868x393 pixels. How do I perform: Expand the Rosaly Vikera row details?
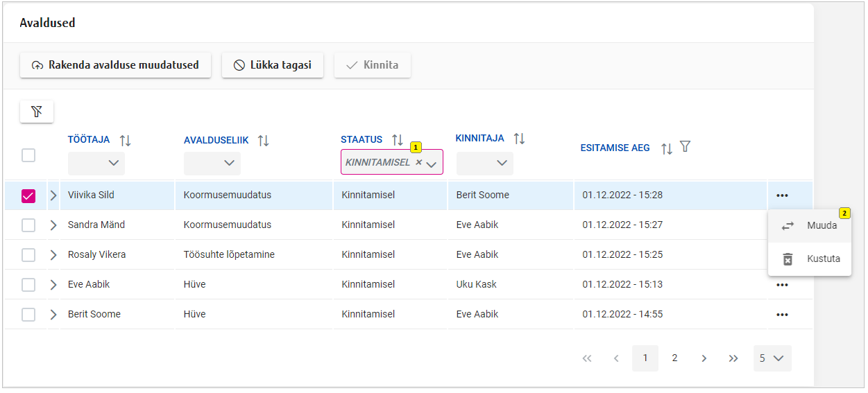[53, 255]
